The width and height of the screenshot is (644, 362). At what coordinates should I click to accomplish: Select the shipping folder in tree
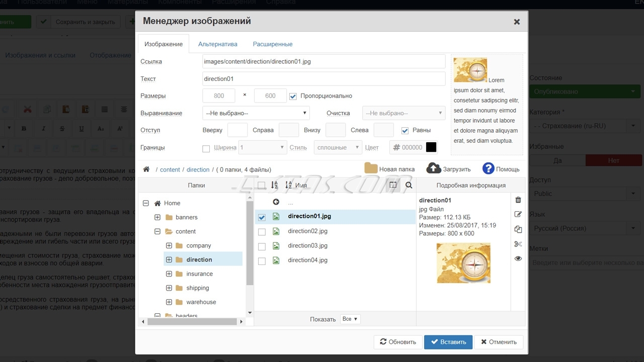197,288
